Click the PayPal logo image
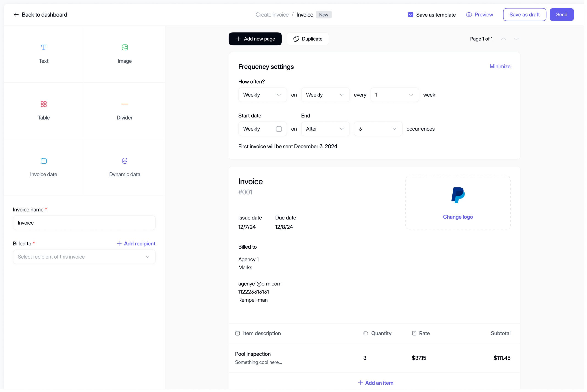 click(x=458, y=195)
